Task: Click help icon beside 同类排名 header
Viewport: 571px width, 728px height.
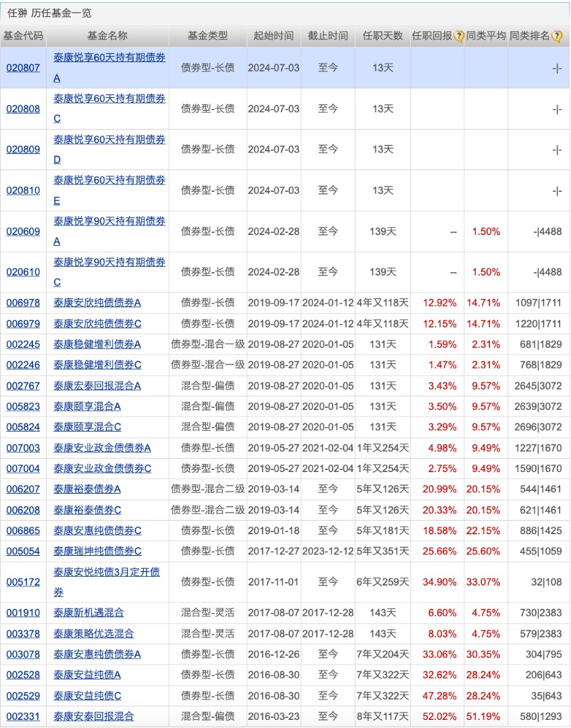Action: (556, 36)
